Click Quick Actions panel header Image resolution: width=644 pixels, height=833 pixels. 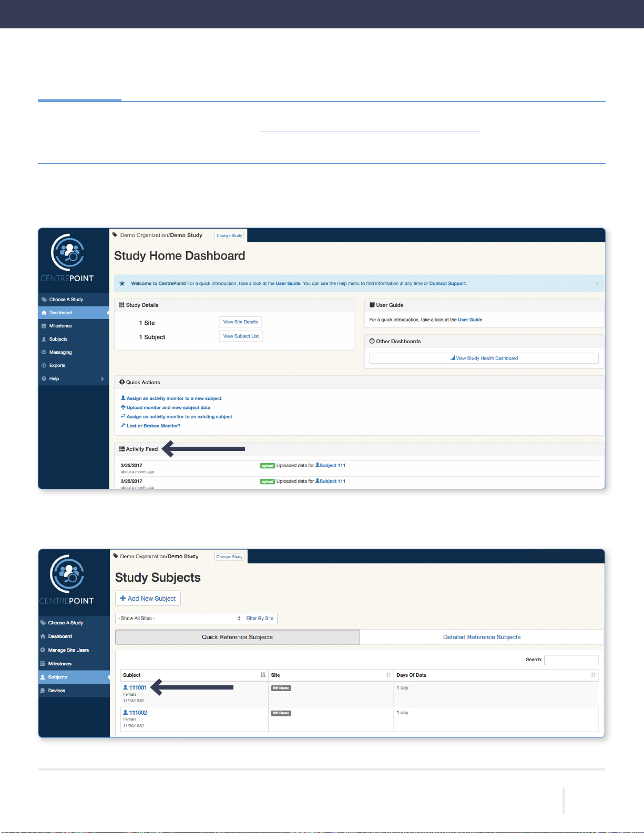point(359,382)
